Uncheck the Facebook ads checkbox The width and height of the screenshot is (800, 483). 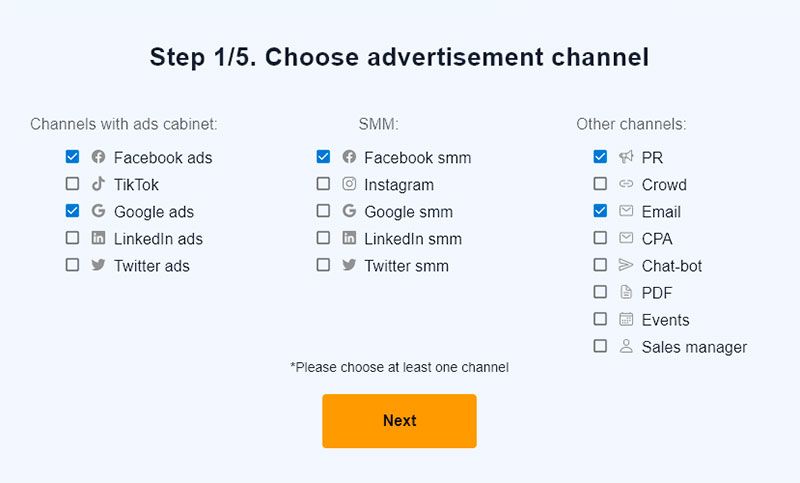(72, 157)
